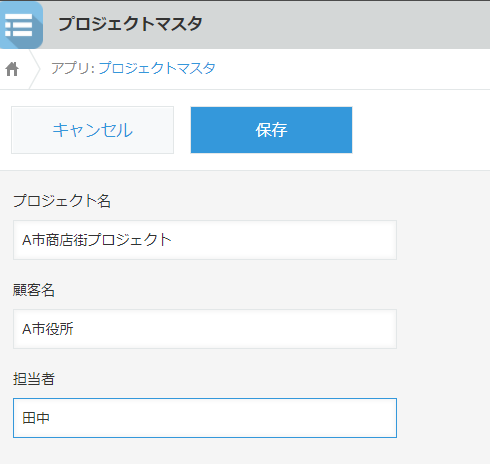Save the record with the 保存 button
The image size is (490, 464).
(271, 130)
